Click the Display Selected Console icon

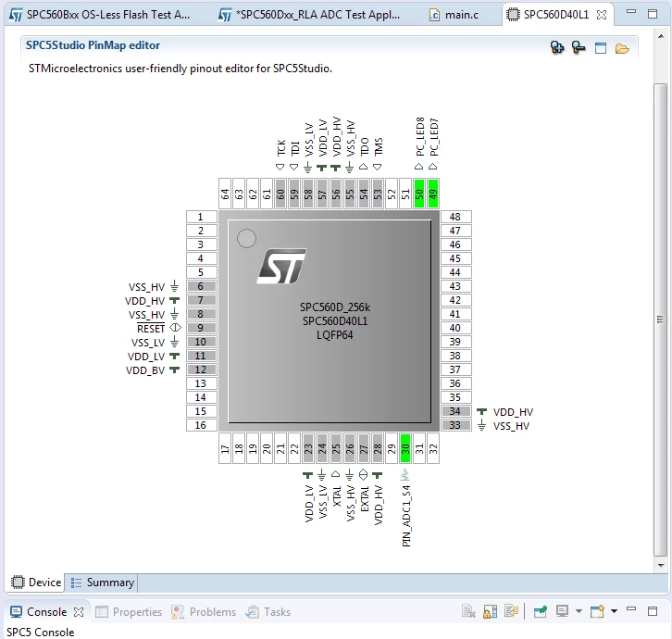click(562, 610)
